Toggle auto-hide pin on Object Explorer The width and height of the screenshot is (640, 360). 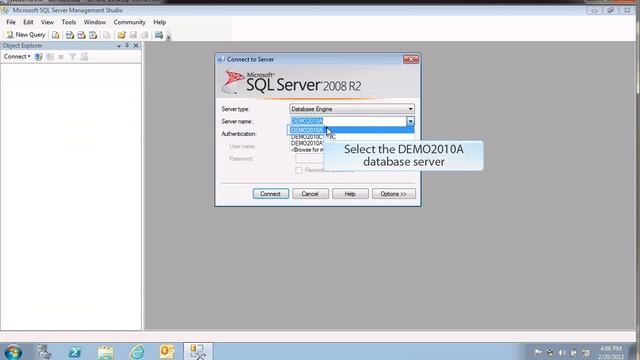(127, 46)
